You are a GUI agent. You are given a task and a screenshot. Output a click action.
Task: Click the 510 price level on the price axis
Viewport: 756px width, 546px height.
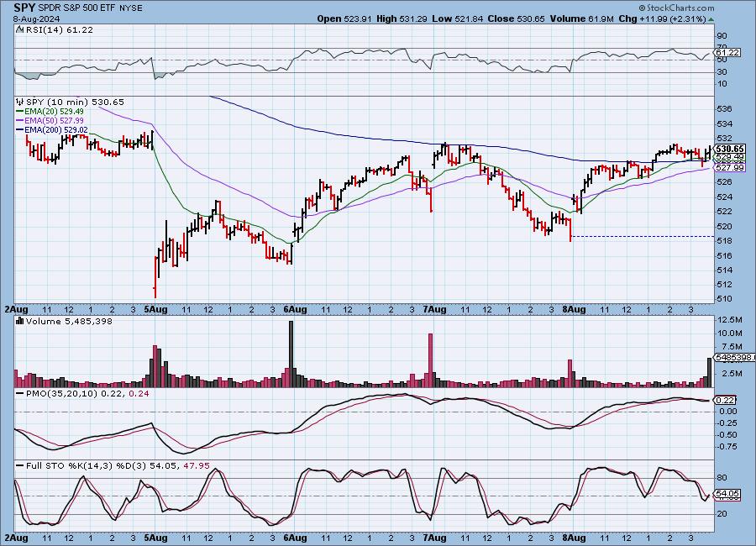click(726, 299)
